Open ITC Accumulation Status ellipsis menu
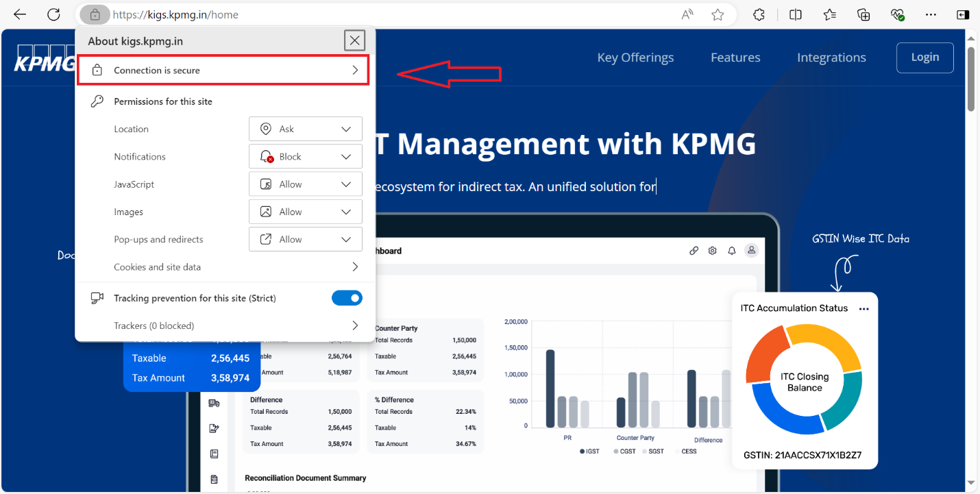980x494 pixels. [863, 309]
